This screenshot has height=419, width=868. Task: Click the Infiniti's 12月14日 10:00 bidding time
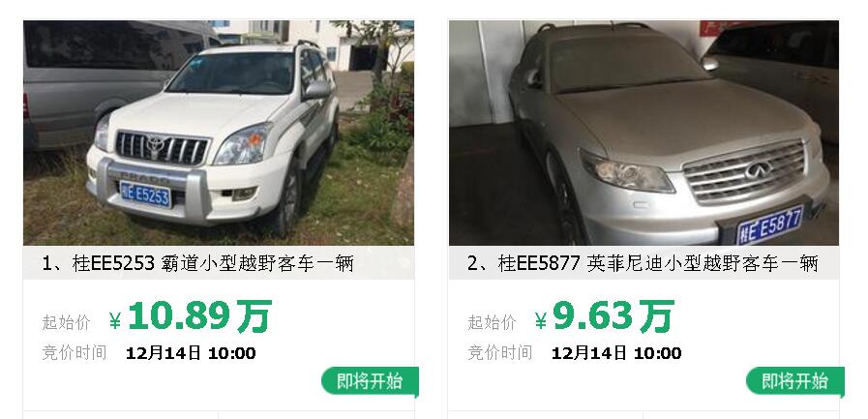point(616,353)
